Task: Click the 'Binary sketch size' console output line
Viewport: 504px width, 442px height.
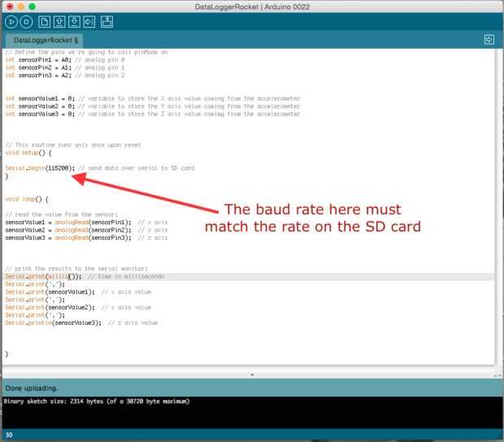Action: click(x=97, y=401)
